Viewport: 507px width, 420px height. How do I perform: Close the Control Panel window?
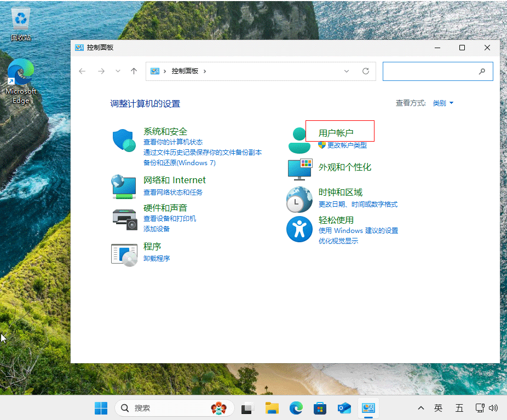487,48
